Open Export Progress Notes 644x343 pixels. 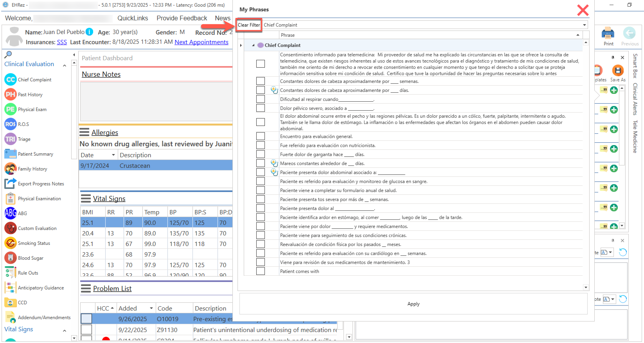41,184
